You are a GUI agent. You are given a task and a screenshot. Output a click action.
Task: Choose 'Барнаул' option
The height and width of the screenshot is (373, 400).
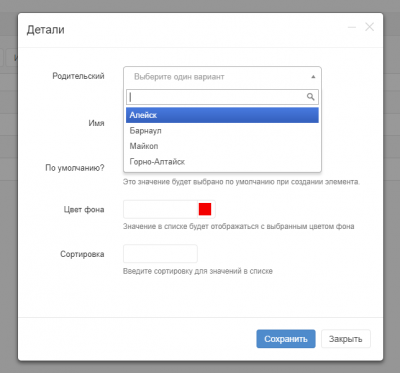222,131
